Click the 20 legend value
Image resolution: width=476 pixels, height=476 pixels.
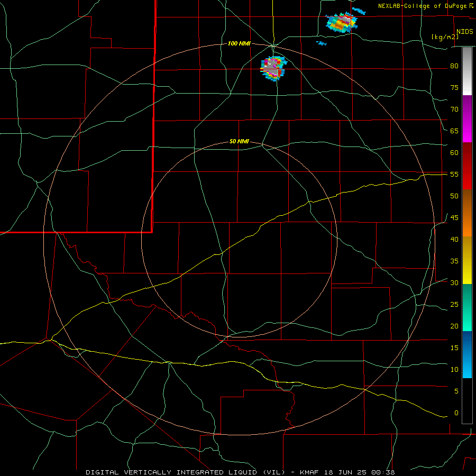(x=454, y=326)
